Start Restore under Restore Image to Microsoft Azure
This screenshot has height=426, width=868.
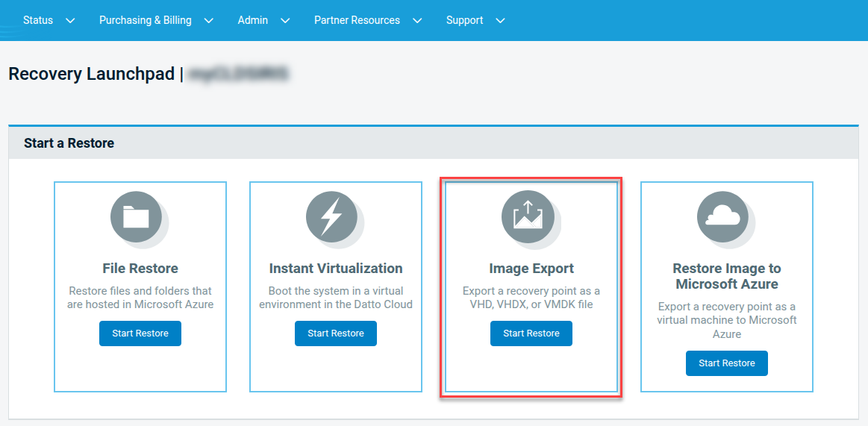(727, 363)
